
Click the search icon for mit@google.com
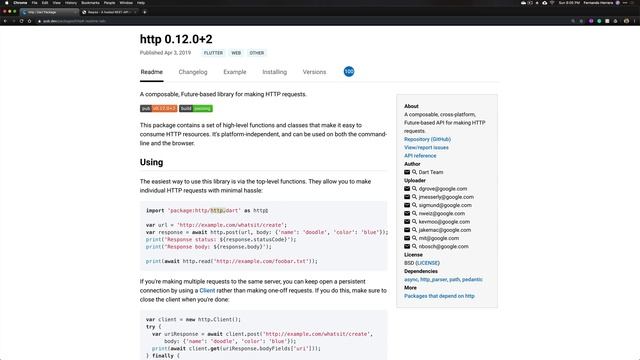tap(414, 238)
